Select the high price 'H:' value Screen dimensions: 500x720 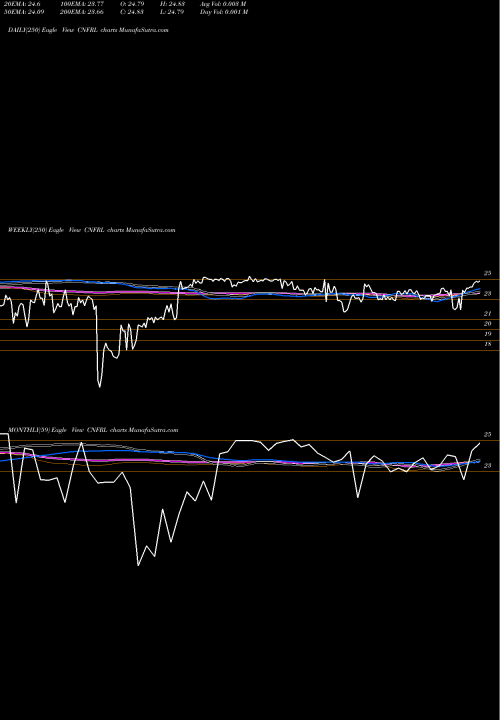pos(173,4)
